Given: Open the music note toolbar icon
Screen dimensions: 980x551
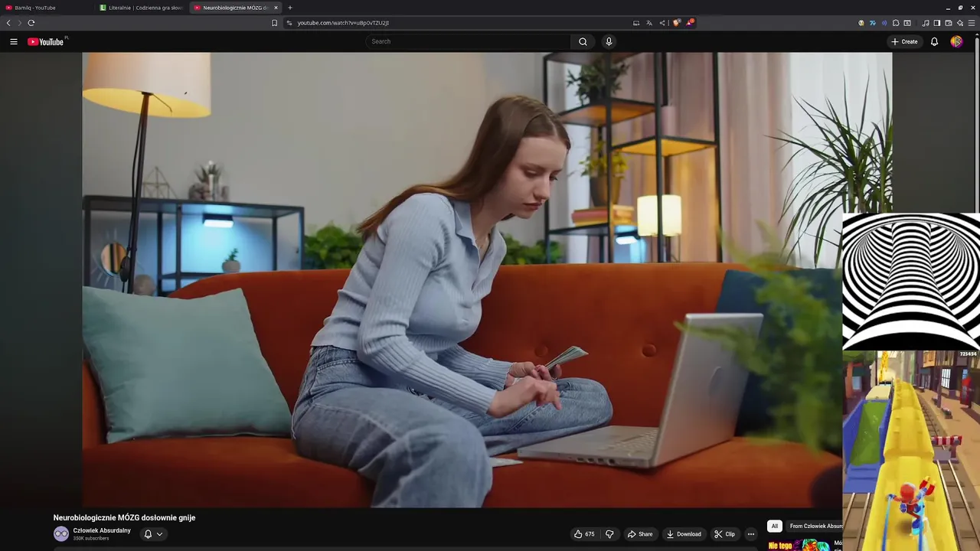Looking at the screenshot, I should (x=925, y=23).
